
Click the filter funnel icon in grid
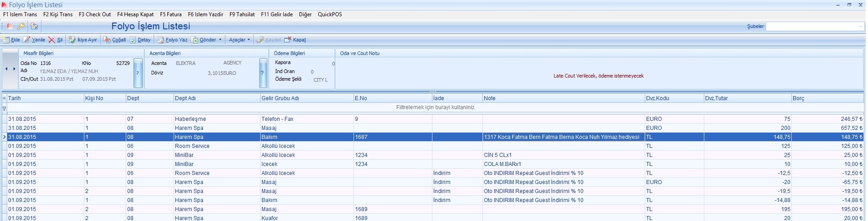click(x=4, y=108)
